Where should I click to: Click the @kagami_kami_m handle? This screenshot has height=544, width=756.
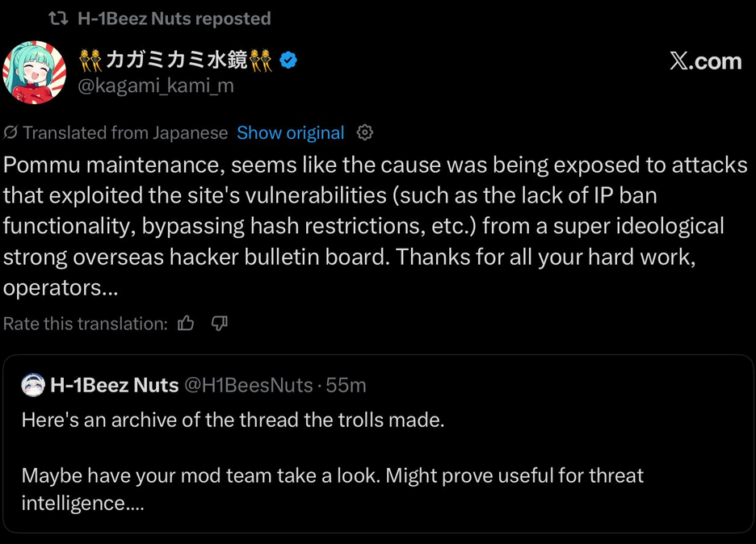(x=155, y=85)
